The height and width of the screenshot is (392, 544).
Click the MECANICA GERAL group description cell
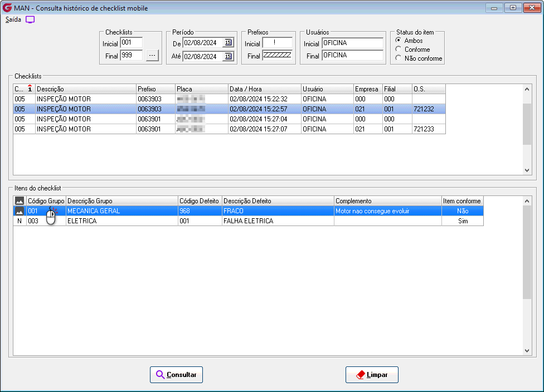coord(122,211)
